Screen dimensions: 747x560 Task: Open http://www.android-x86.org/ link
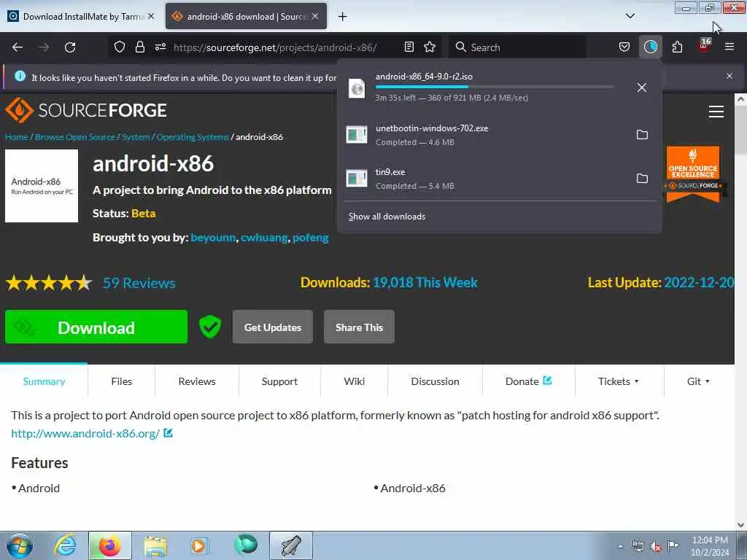coord(85,433)
